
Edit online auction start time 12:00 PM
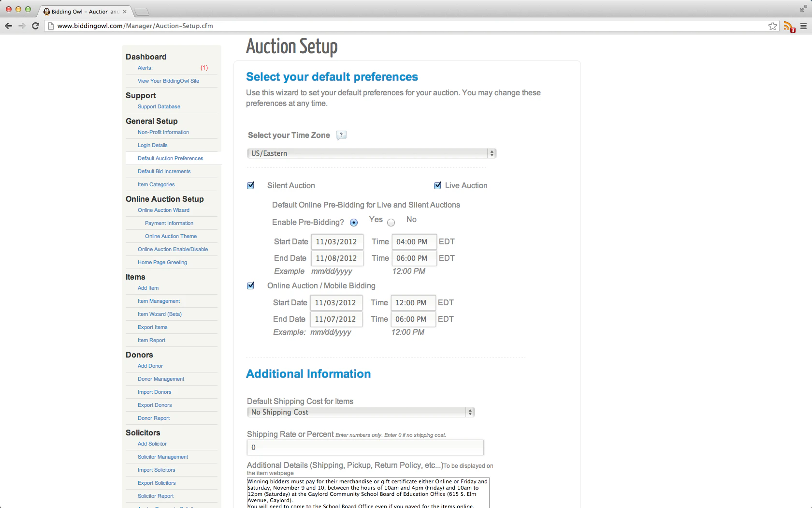pyautogui.click(x=413, y=303)
